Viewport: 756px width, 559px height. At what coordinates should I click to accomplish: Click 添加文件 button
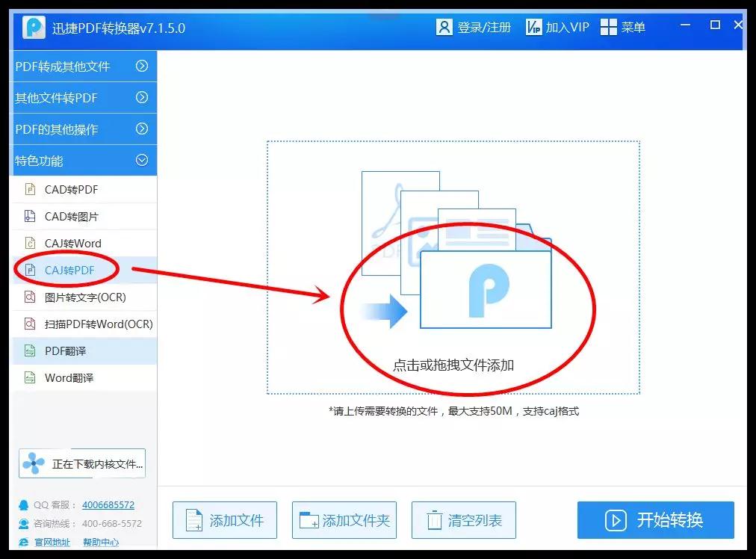point(224,520)
